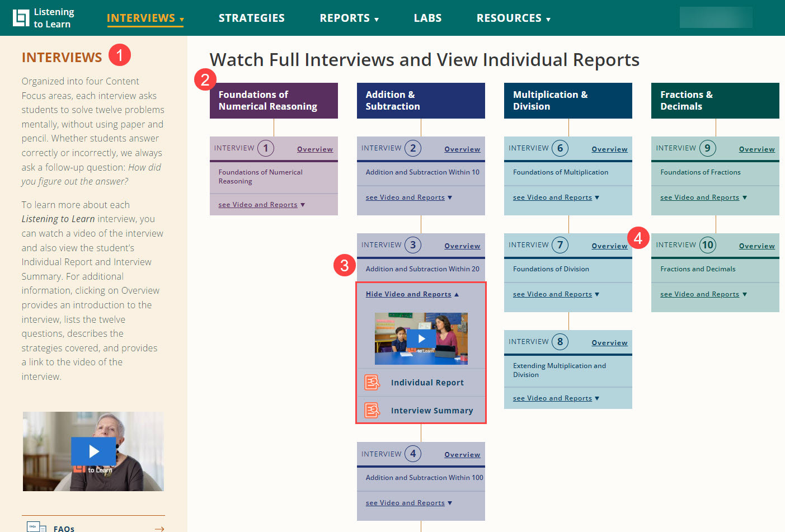Image resolution: width=785 pixels, height=532 pixels.
Task: Open the LABS page
Action: click(x=427, y=17)
